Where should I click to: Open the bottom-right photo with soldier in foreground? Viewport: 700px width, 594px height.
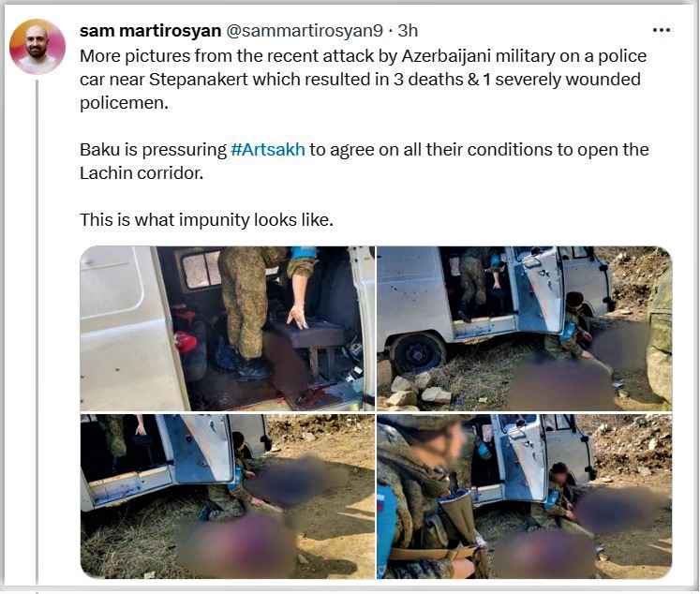[524, 497]
